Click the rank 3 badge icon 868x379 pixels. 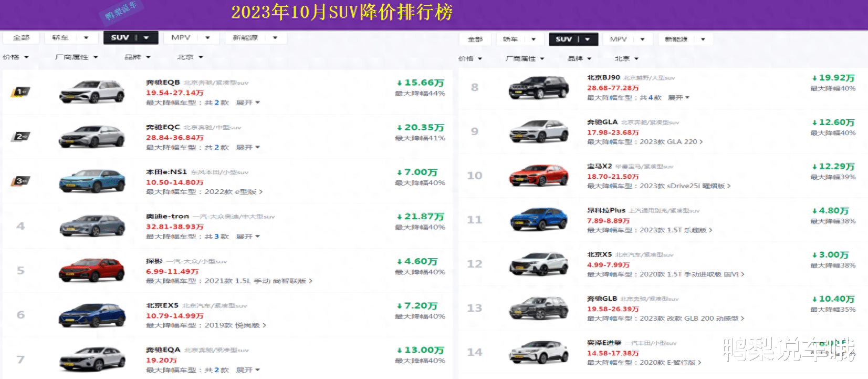point(20,181)
